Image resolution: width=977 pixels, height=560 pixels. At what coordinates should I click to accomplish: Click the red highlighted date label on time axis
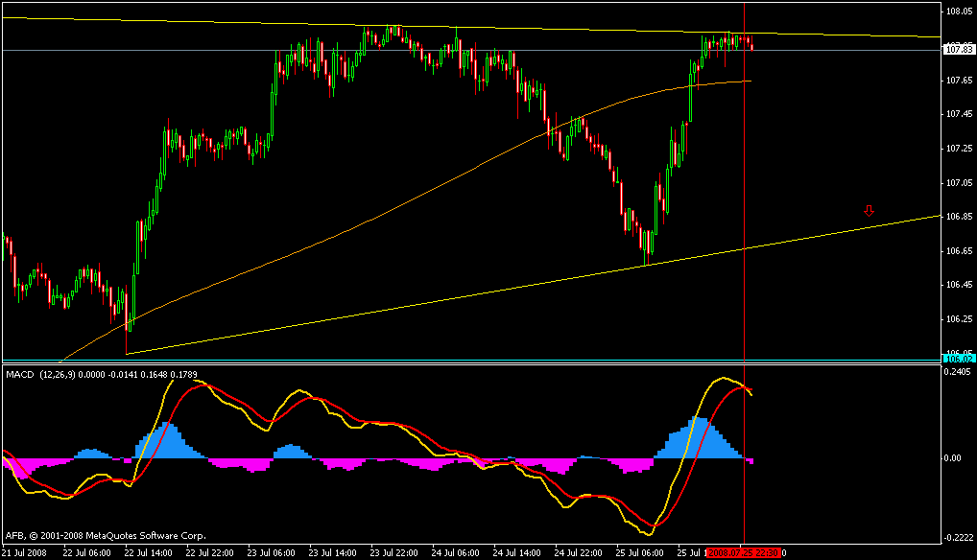pyautogui.click(x=743, y=552)
